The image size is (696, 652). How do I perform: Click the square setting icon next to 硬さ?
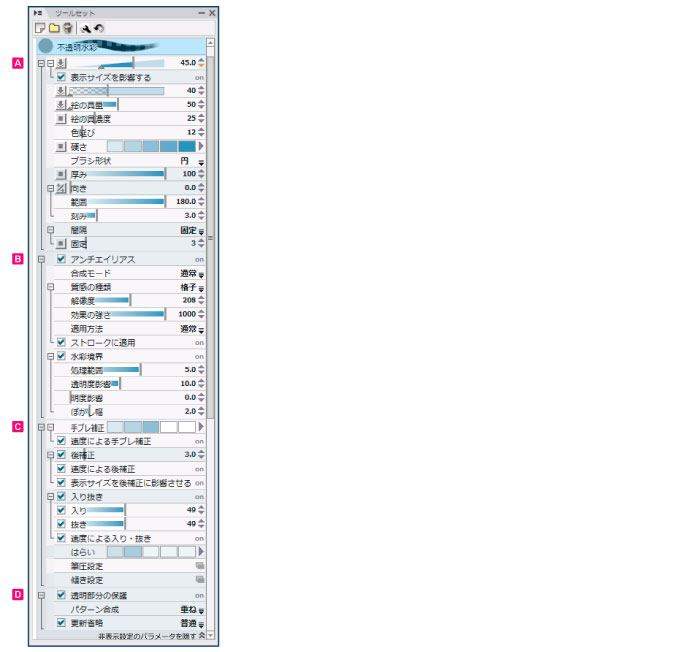click(61, 146)
